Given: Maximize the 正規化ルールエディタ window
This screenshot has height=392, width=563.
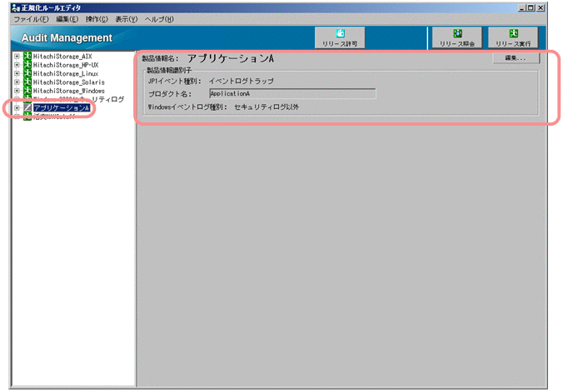Looking at the screenshot, I should click(531, 7).
